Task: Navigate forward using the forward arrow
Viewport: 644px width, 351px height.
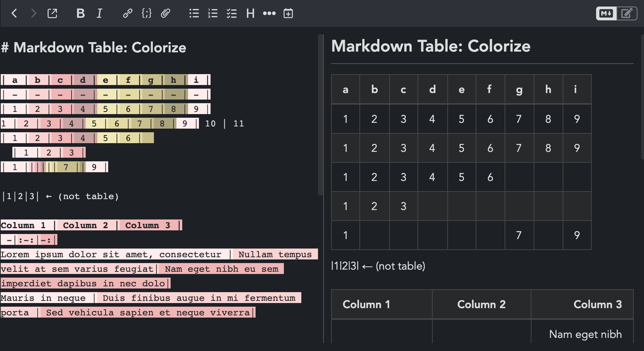Action: tap(33, 13)
